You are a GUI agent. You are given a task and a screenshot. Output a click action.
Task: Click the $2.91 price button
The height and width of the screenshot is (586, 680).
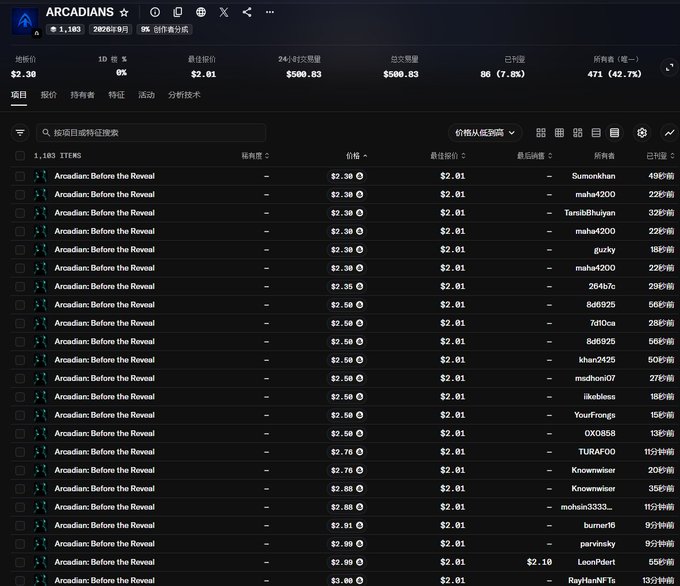point(347,525)
